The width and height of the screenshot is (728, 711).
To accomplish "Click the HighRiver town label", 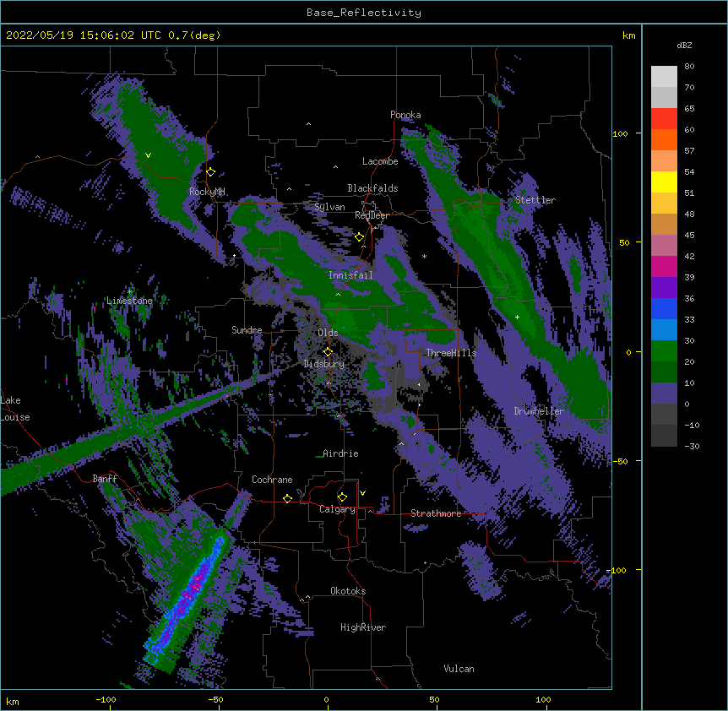I will pyautogui.click(x=363, y=627).
